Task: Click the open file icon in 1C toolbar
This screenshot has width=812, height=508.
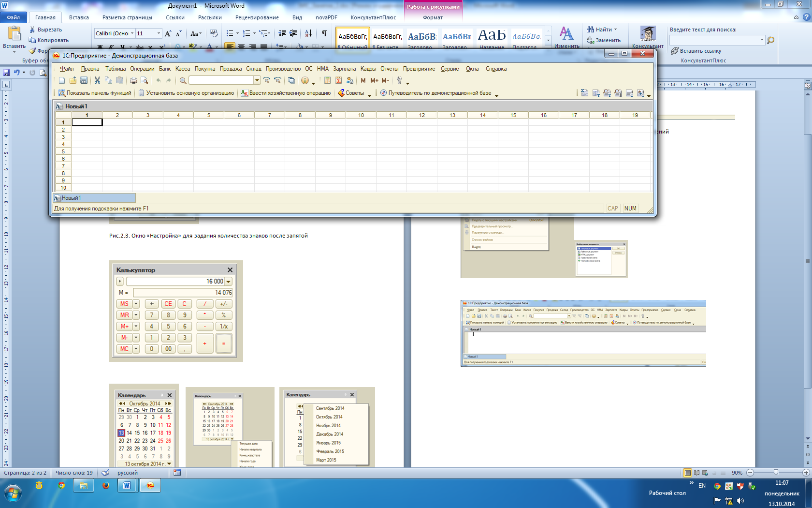Action: pyautogui.click(x=73, y=80)
